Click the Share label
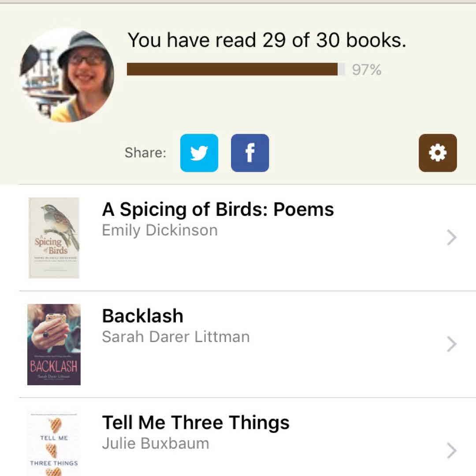 pyautogui.click(x=145, y=153)
